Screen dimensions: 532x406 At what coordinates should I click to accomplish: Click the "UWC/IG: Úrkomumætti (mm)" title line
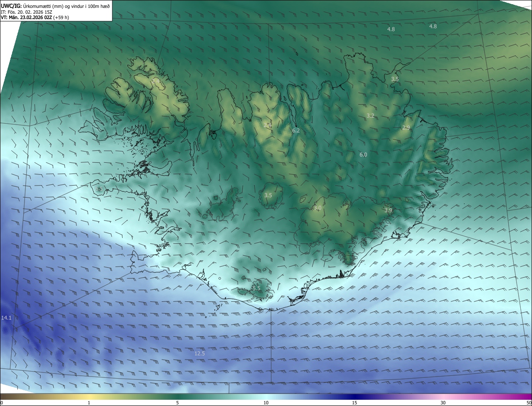click(55, 6)
